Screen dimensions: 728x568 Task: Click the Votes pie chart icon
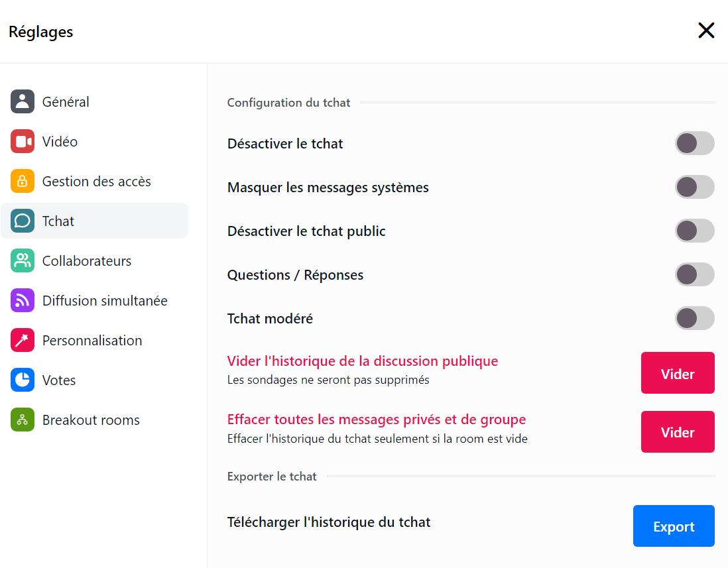click(x=23, y=380)
